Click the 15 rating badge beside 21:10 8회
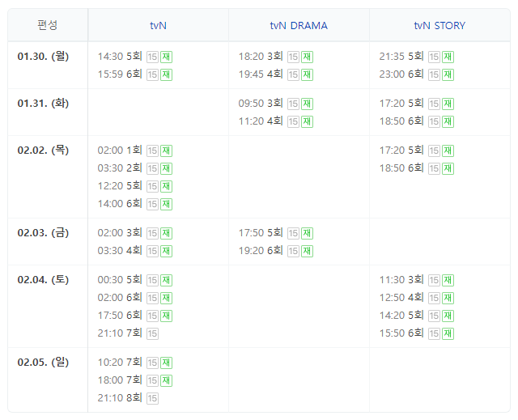This screenshot has width=518, height=420. [152, 398]
